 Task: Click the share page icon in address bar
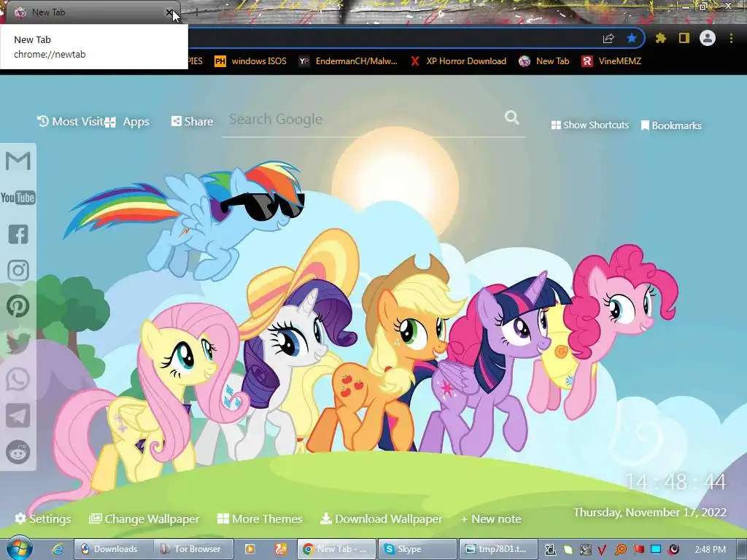pos(608,38)
